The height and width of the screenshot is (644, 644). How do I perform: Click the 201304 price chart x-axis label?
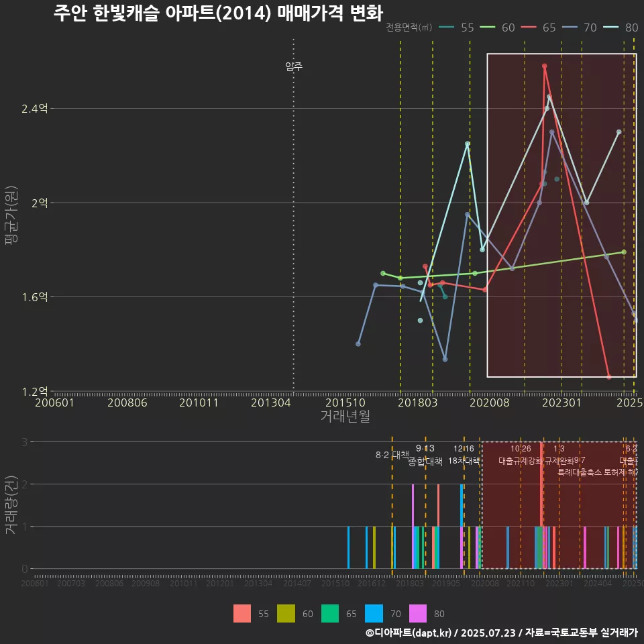pos(270,402)
